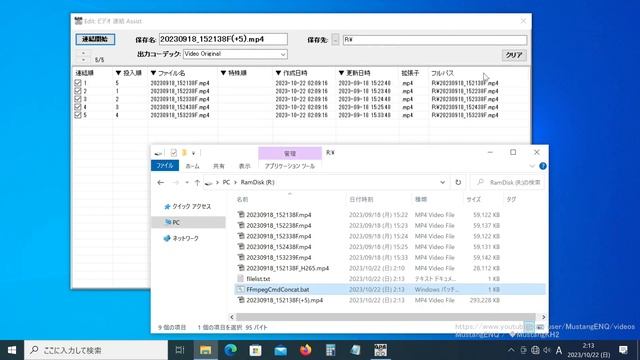
Task: Open the notification center icon
Action: (623, 350)
